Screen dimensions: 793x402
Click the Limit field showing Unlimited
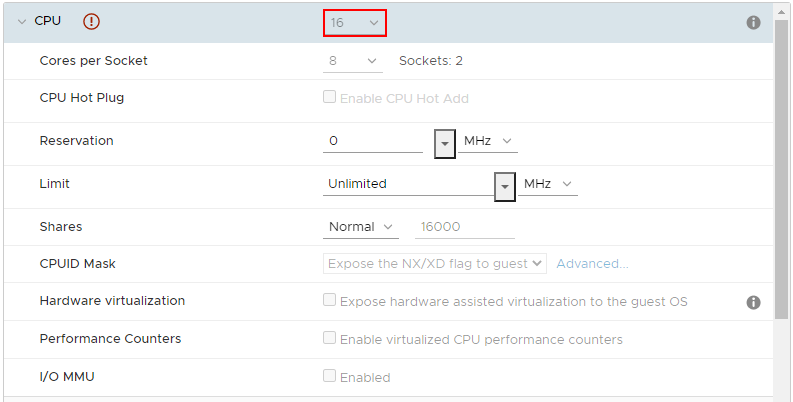[x=408, y=184]
